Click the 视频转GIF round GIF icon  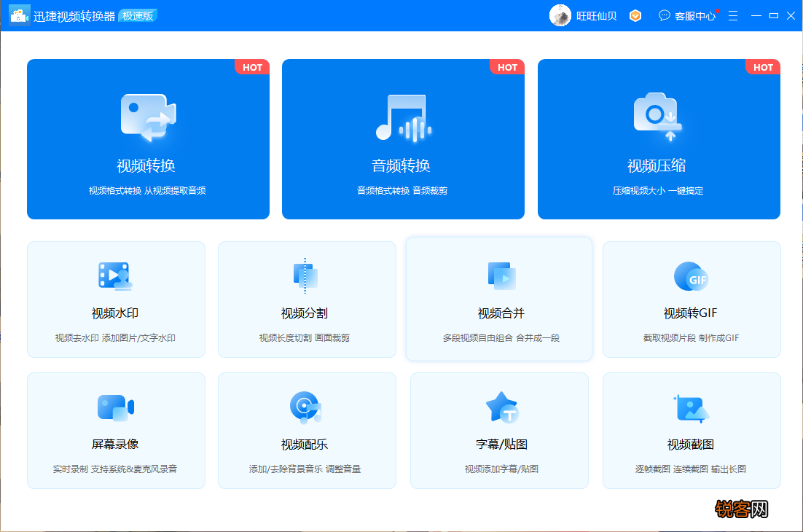tap(691, 276)
